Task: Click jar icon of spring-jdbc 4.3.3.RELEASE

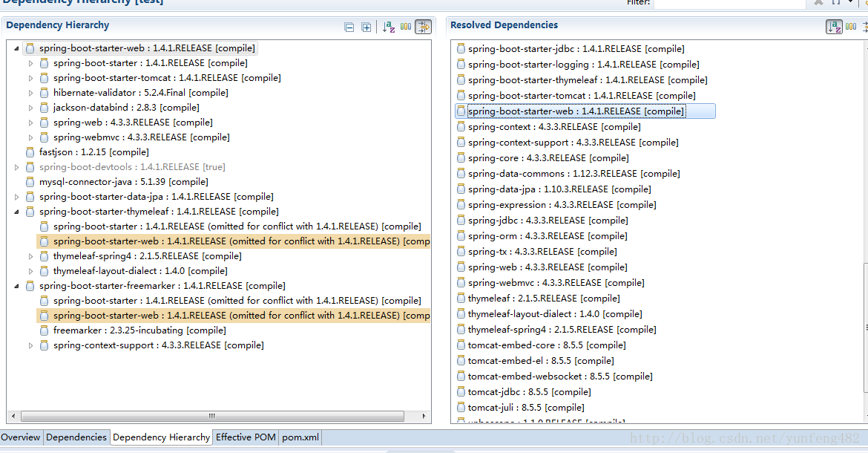Action: click(461, 220)
